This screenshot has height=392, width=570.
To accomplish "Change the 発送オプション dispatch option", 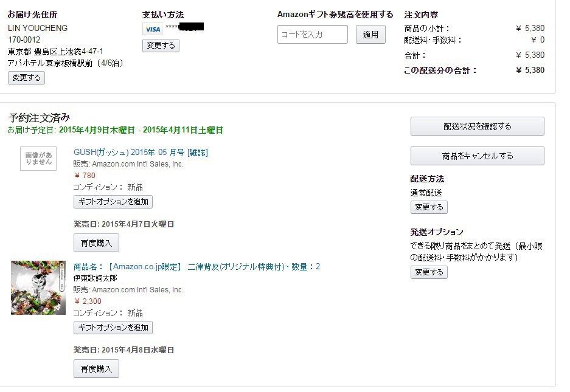I will click(429, 272).
